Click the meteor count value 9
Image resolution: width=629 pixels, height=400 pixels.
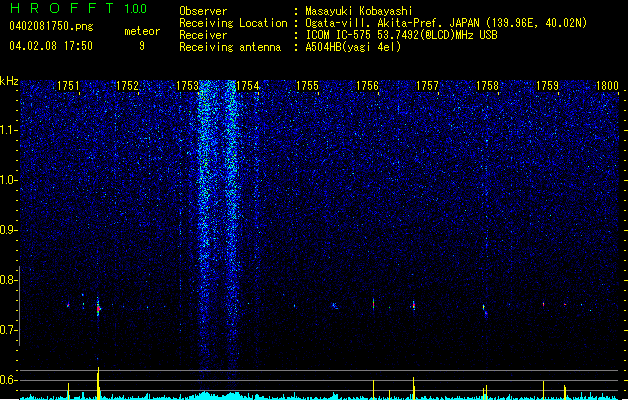coord(142,46)
